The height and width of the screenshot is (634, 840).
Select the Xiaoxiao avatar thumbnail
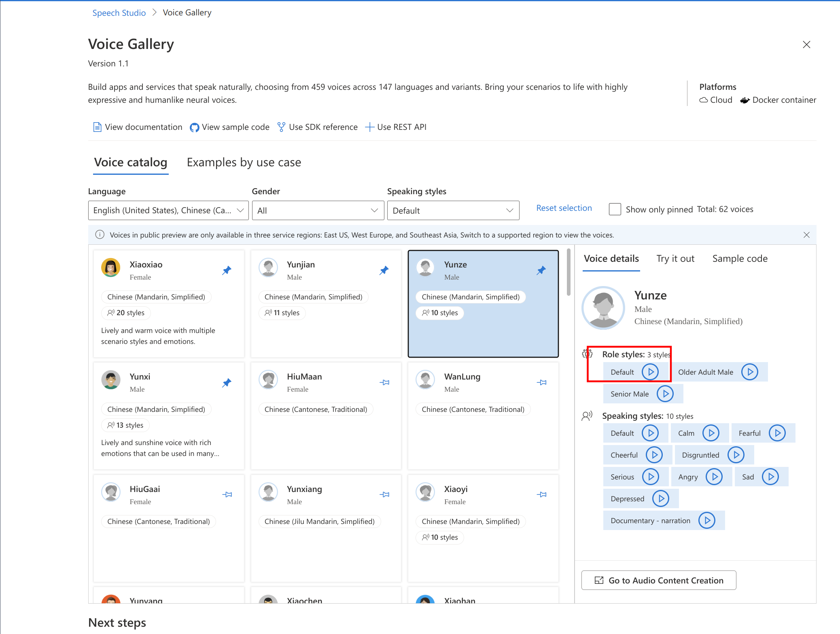click(x=111, y=267)
